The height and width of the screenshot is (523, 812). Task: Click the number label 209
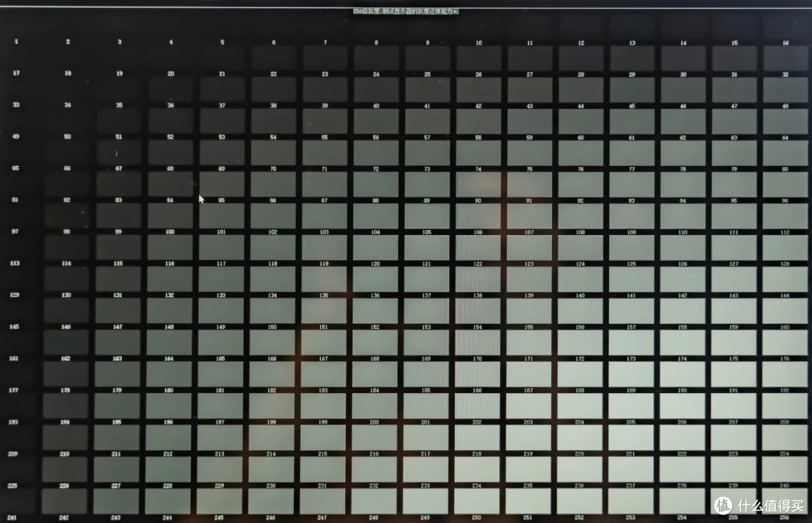pyautogui.click(x=13, y=454)
